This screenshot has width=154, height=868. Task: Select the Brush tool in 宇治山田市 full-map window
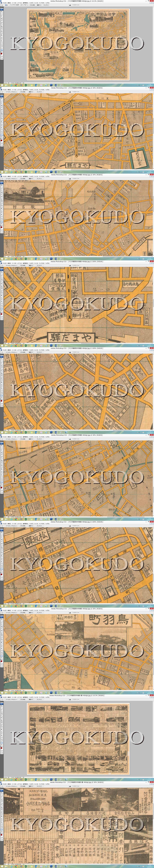pyautogui.click(x=2, y=25)
